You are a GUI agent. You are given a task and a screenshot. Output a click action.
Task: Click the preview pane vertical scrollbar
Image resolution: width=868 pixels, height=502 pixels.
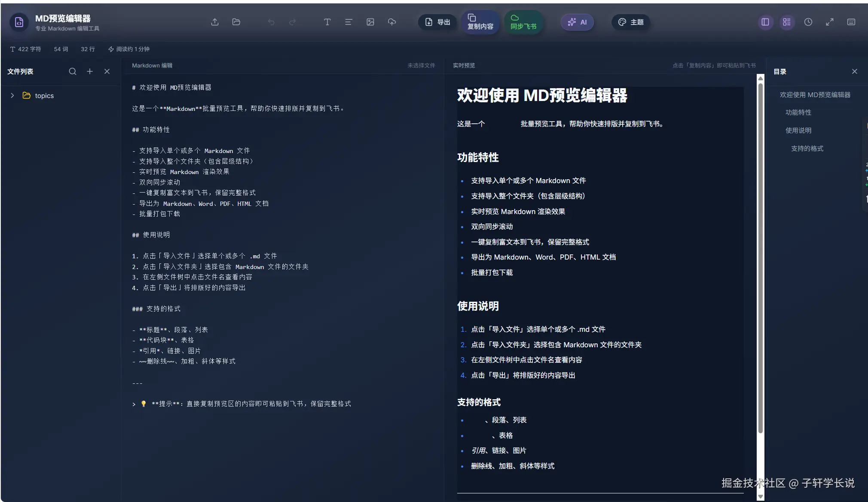pos(760,258)
